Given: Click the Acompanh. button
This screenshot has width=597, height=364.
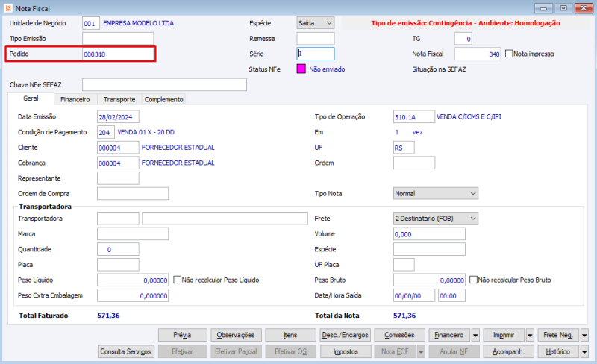Looking at the screenshot, I should click(x=509, y=351).
